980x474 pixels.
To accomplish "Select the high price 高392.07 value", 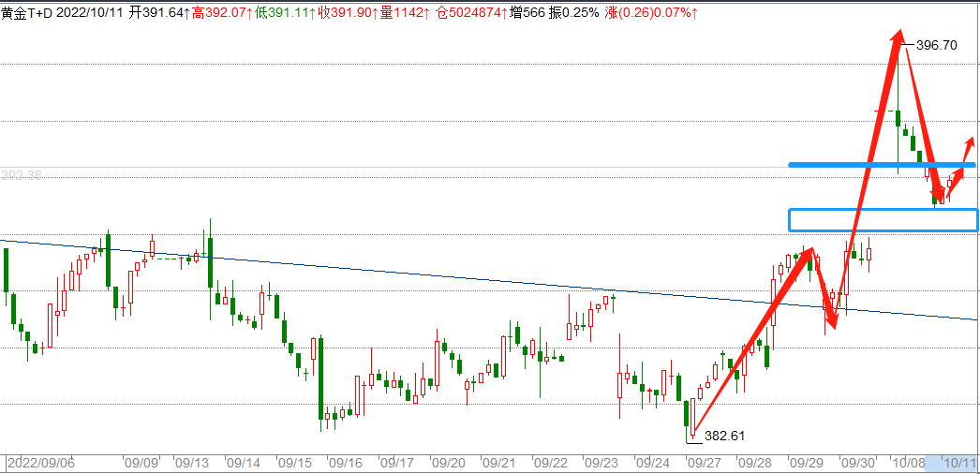I will click(222, 13).
